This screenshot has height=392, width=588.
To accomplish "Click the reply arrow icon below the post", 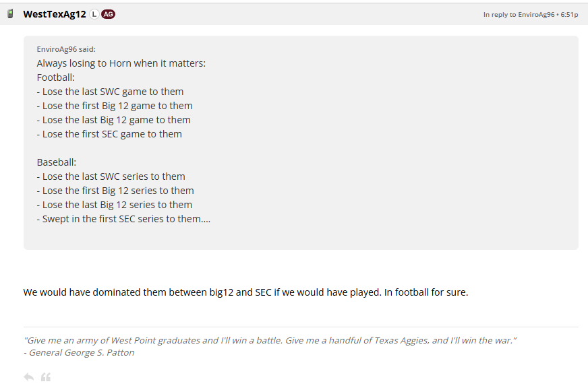I will (x=29, y=377).
